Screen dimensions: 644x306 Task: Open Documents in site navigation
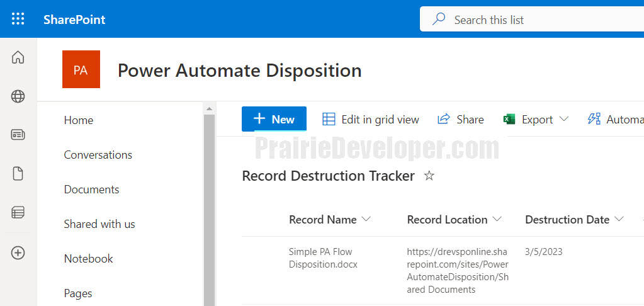(91, 190)
